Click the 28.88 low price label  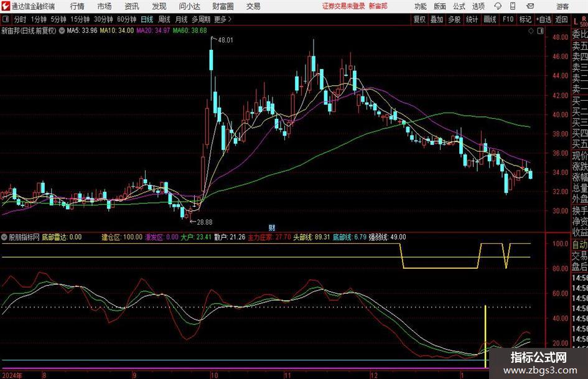coord(204,222)
